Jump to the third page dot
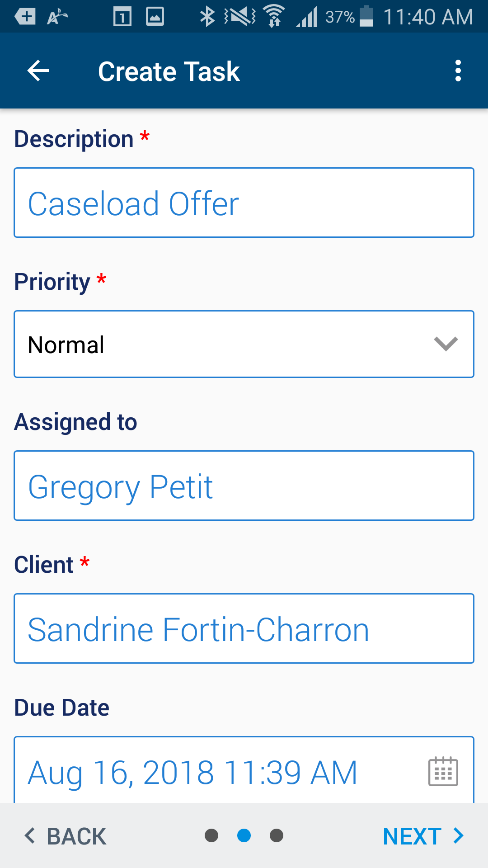Image resolution: width=488 pixels, height=868 pixels. tap(277, 835)
